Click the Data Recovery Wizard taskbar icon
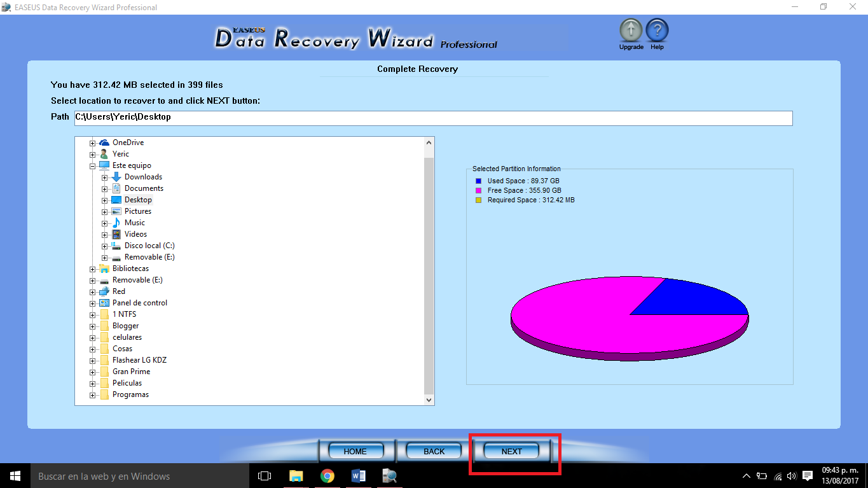The height and width of the screenshot is (488, 868). pos(389,476)
